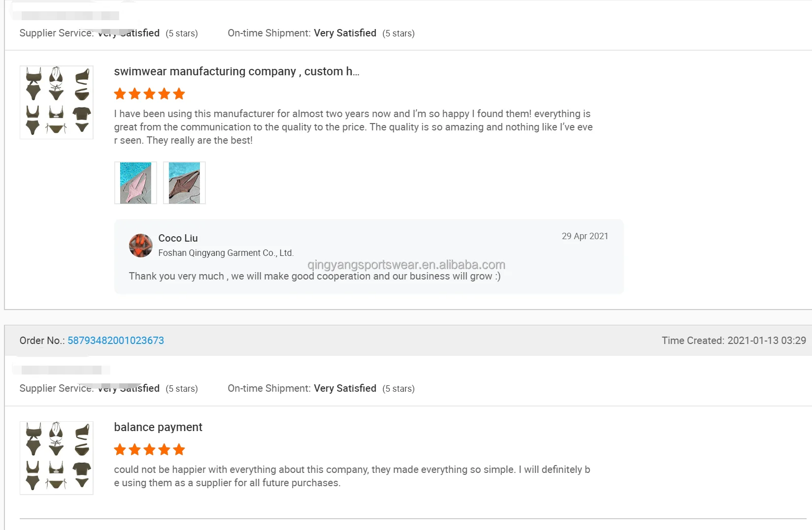
Task: Click the review text 'could not be happier'
Action: (352, 476)
